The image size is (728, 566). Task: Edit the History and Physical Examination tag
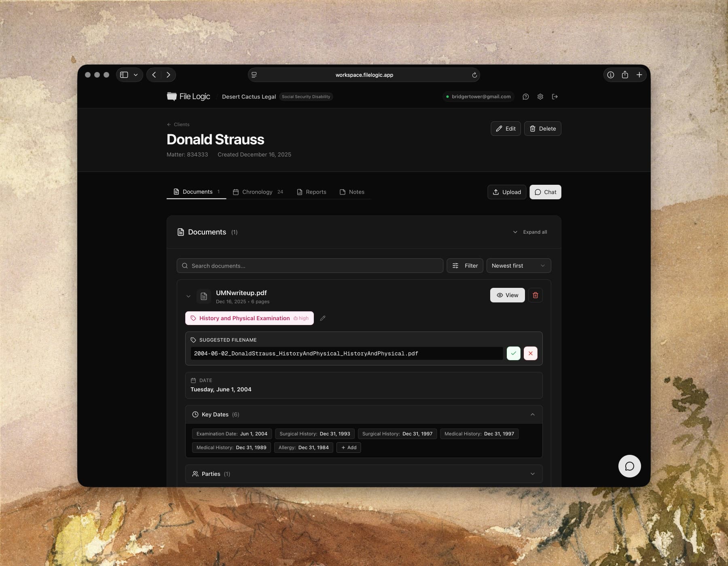pos(323,318)
